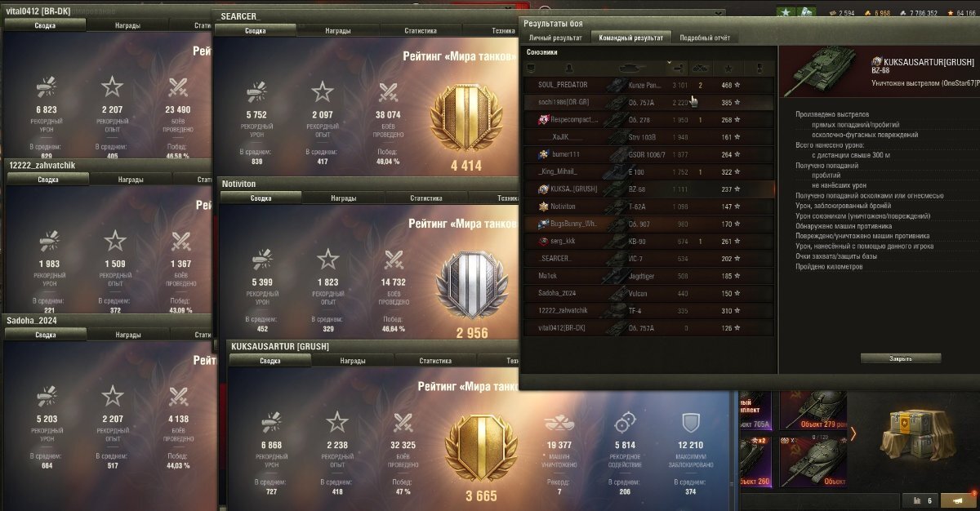Open the green star icon in top bar
This screenshot has height=511, width=980.
point(786,12)
